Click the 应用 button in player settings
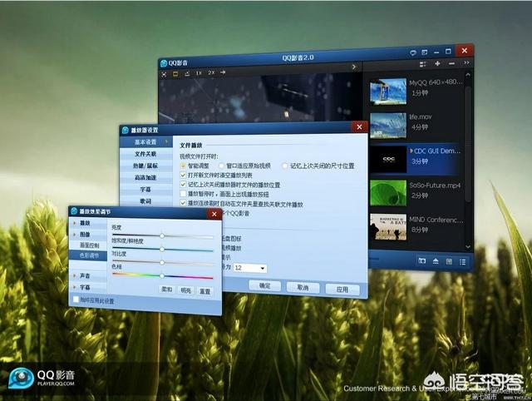532x401 pixels. point(342,290)
